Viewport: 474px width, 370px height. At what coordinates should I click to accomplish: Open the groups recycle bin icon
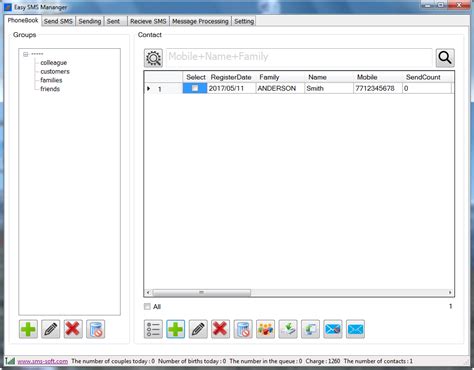pos(96,329)
